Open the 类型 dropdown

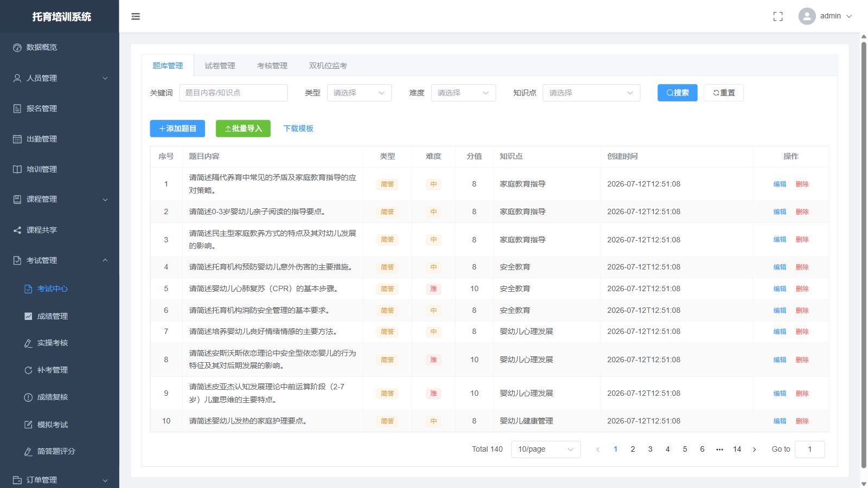[x=359, y=93]
